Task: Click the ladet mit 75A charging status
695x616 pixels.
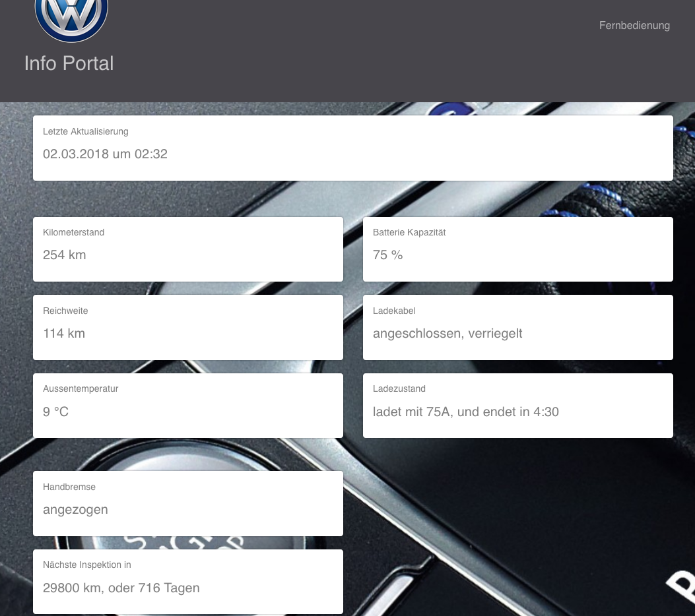Action: pos(465,412)
